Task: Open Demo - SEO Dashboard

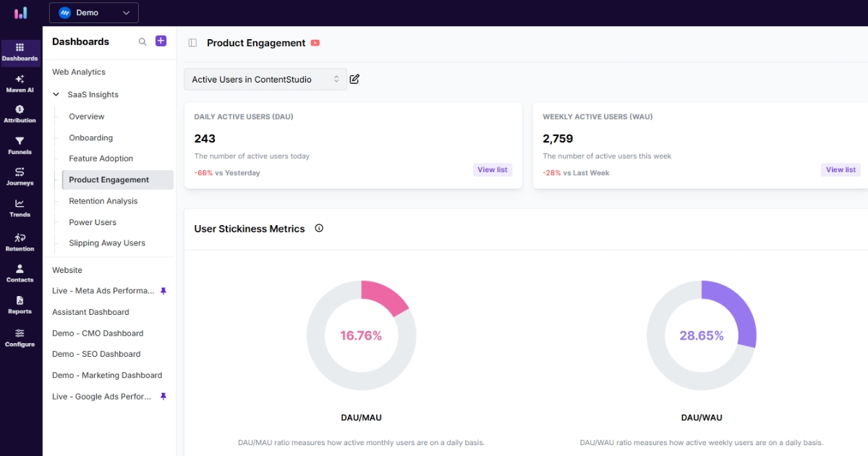Action: tap(96, 354)
